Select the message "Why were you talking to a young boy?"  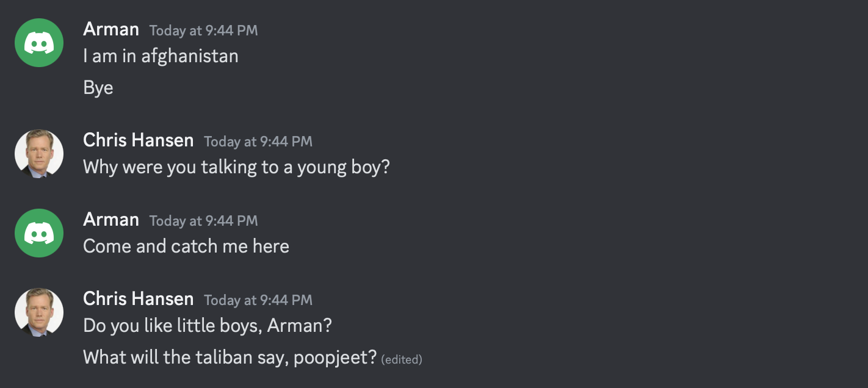(236, 167)
